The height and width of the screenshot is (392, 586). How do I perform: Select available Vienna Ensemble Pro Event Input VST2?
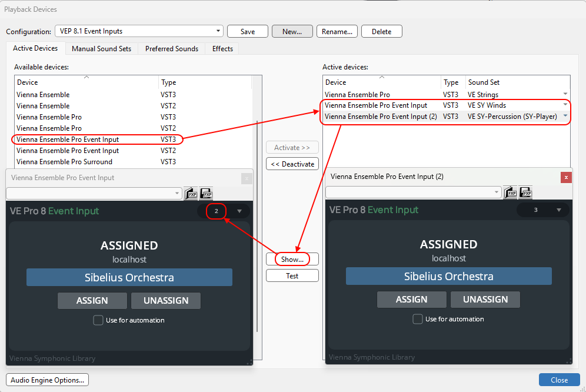click(x=134, y=150)
